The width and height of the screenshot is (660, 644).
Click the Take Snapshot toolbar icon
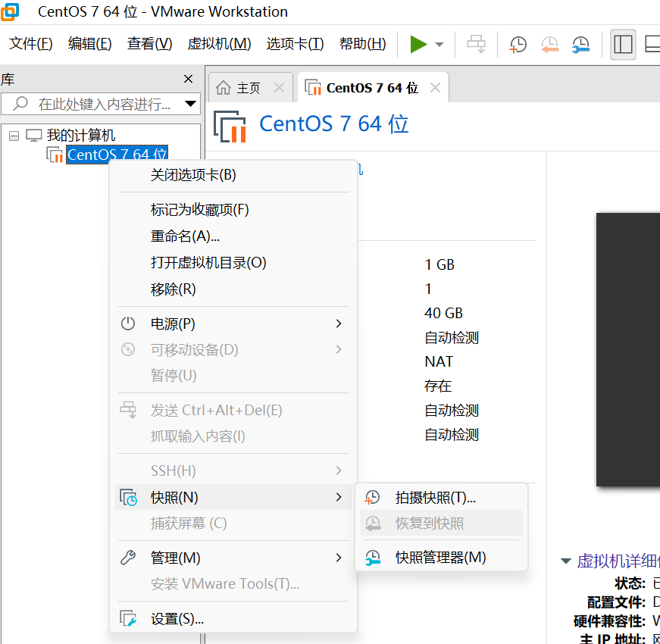click(518, 44)
